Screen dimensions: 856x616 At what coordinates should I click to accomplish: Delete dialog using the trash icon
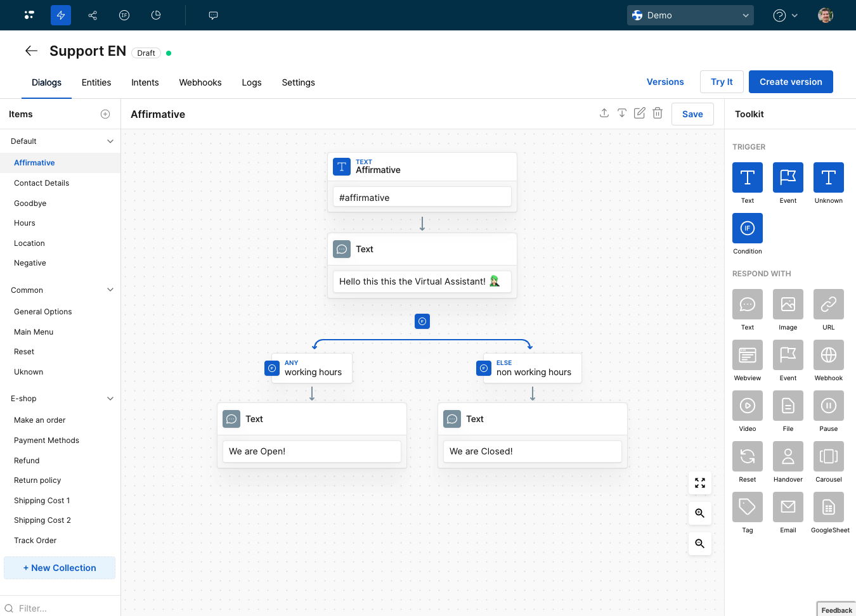point(658,113)
